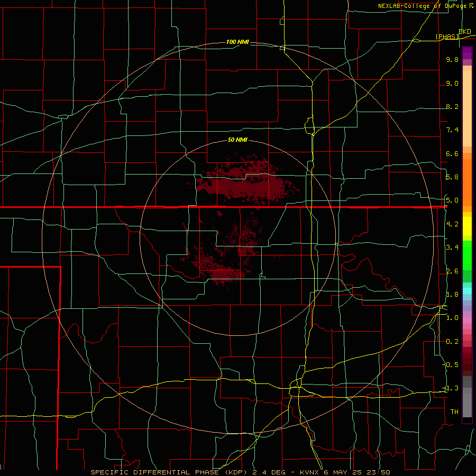Screen dimensions: 476x476
Task: Click the 50 NMI range ring label
Action: coord(237,140)
